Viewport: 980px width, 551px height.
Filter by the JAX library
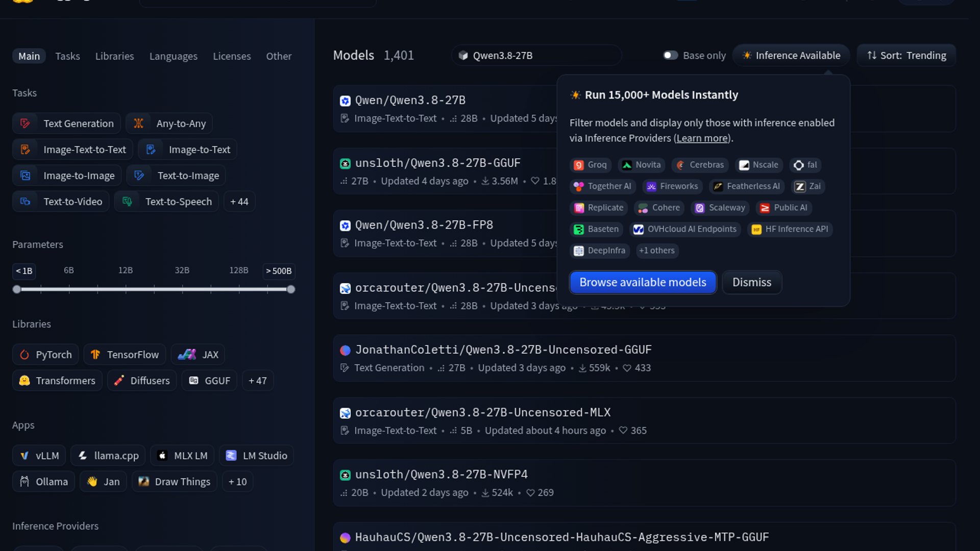(198, 355)
